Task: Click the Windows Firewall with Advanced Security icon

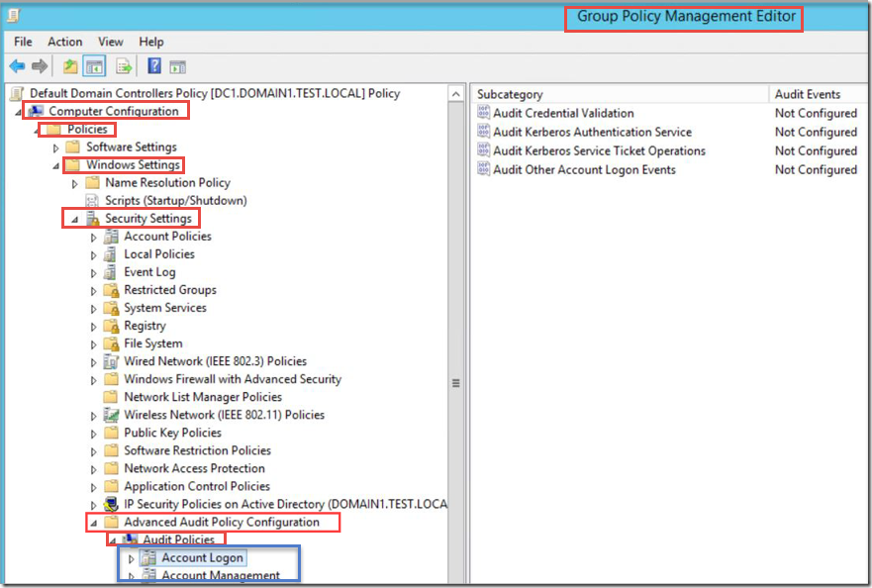Action: pyautogui.click(x=112, y=379)
